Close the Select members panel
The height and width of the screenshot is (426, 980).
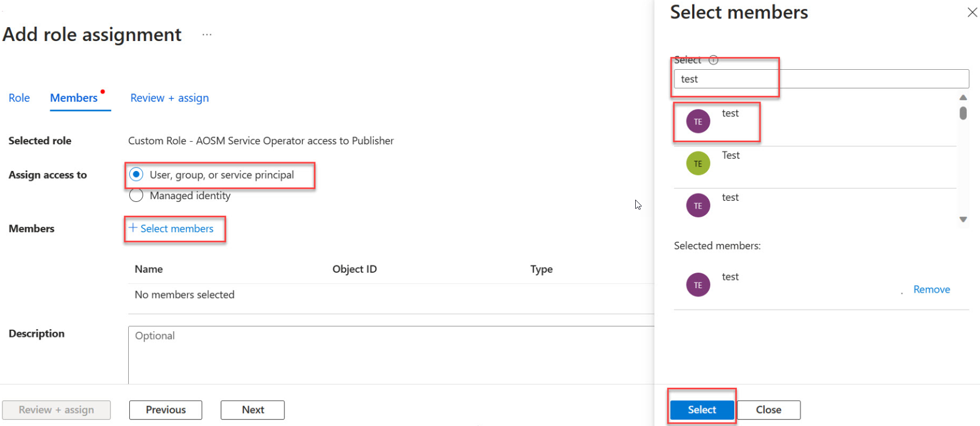(x=971, y=12)
